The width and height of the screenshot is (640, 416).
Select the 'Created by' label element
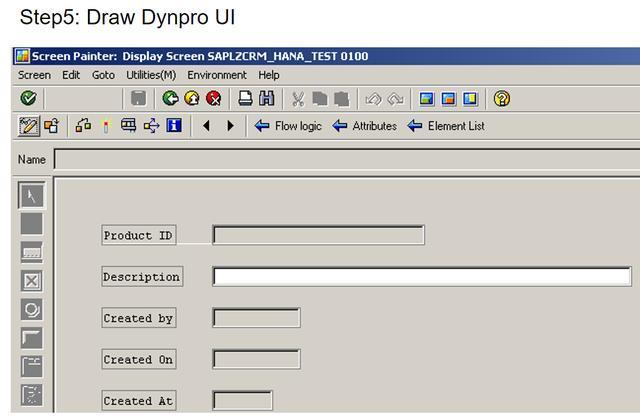[139, 318]
